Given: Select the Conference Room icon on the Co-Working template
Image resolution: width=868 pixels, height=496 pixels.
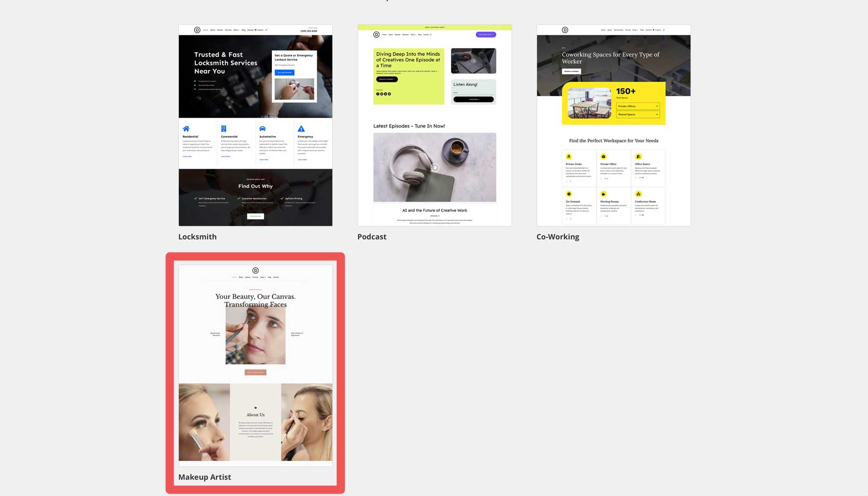Looking at the screenshot, I should click(638, 194).
